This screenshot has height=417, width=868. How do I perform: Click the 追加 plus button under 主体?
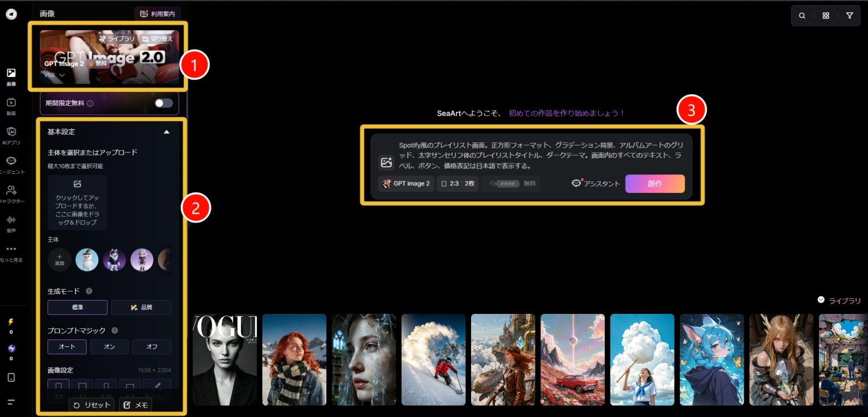point(60,260)
